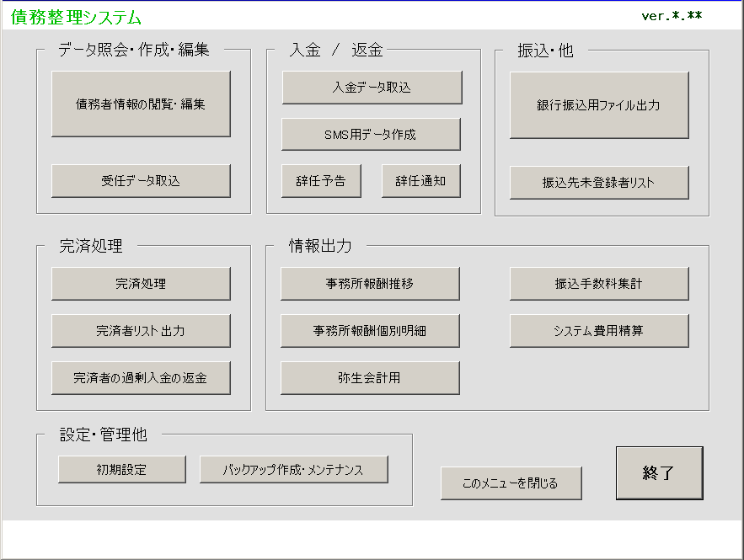Click the 振込・他 group label
This screenshot has height=560, width=744.
[x=546, y=51]
